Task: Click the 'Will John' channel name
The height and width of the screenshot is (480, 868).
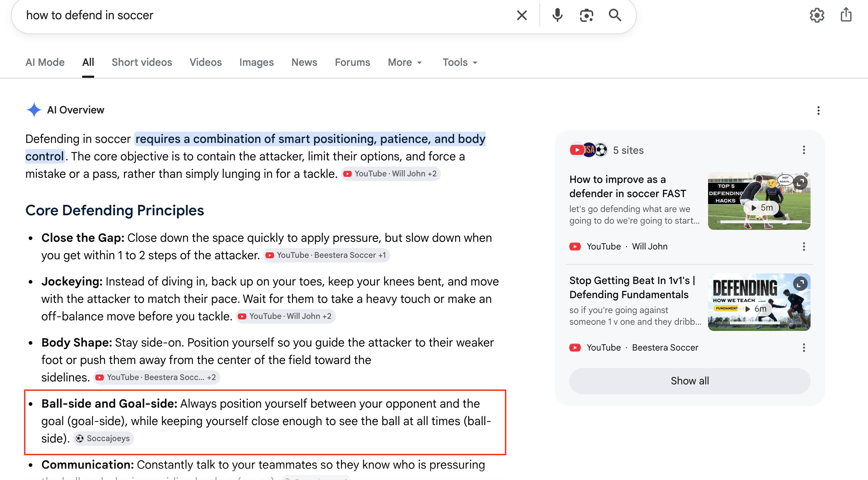Action: (x=650, y=247)
